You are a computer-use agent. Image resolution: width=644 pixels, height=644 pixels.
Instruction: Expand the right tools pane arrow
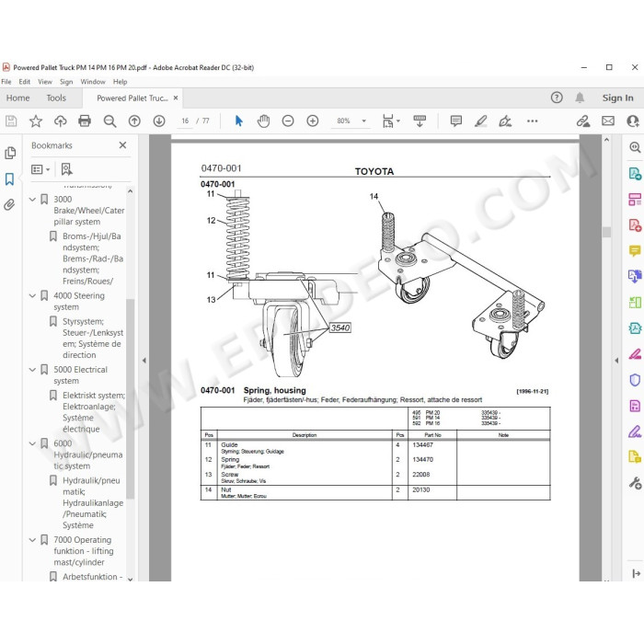click(x=616, y=361)
